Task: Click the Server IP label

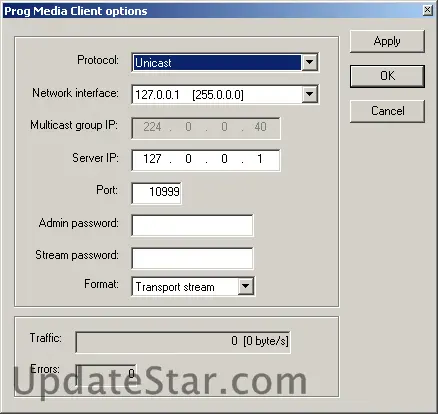Action: [95, 158]
